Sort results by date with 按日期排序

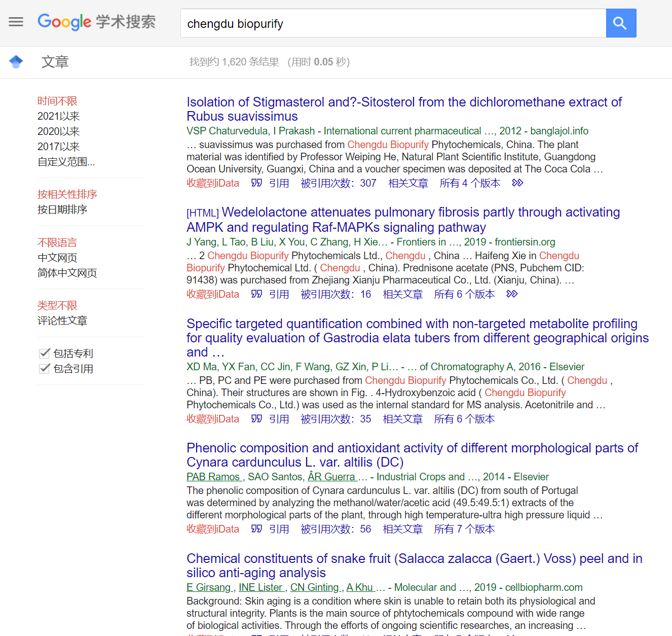[x=62, y=209]
